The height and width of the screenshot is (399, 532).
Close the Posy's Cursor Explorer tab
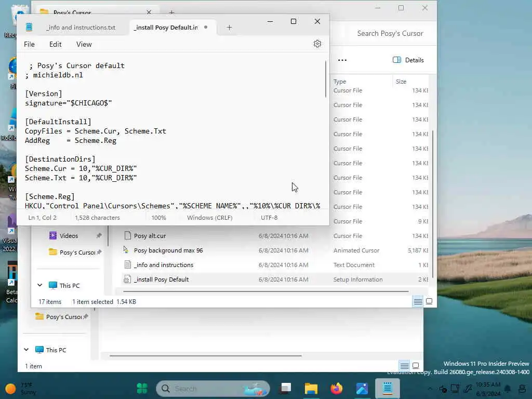[149, 12]
